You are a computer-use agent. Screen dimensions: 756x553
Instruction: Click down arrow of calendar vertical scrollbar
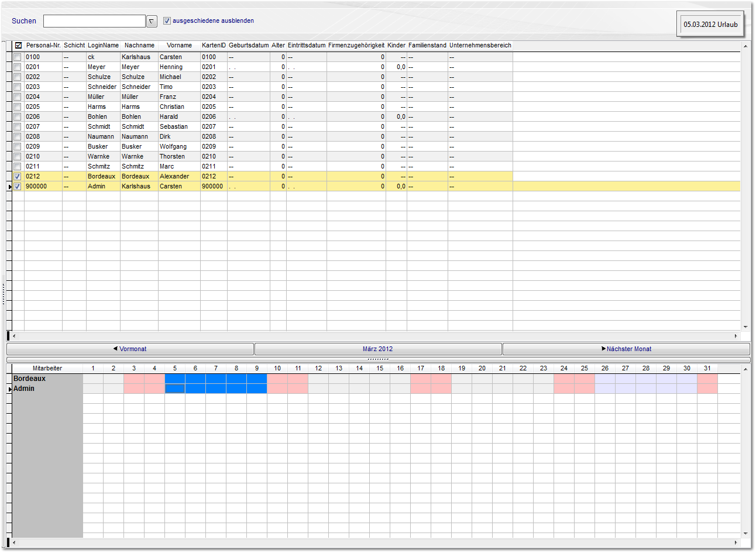tap(745, 533)
